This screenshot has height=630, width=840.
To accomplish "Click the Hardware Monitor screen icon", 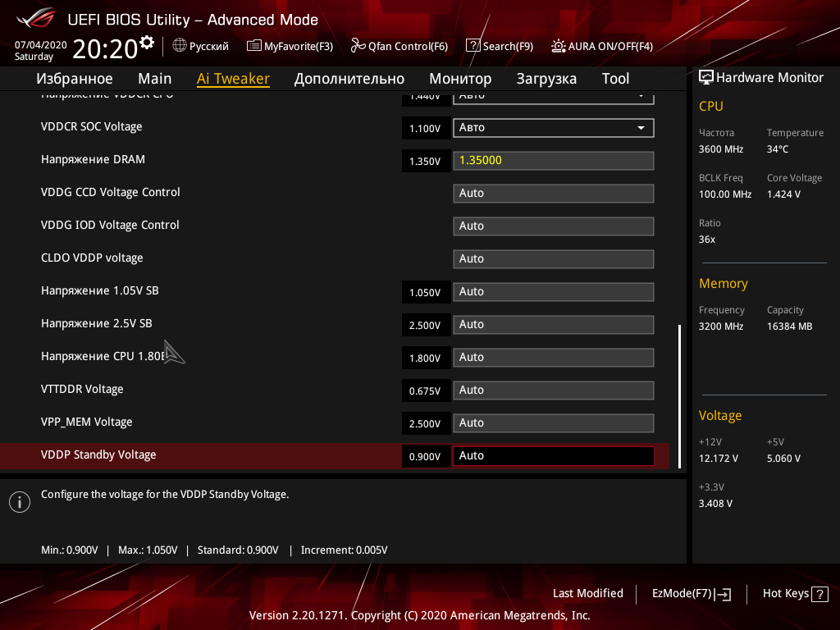I will pyautogui.click(x=706, y=77).
